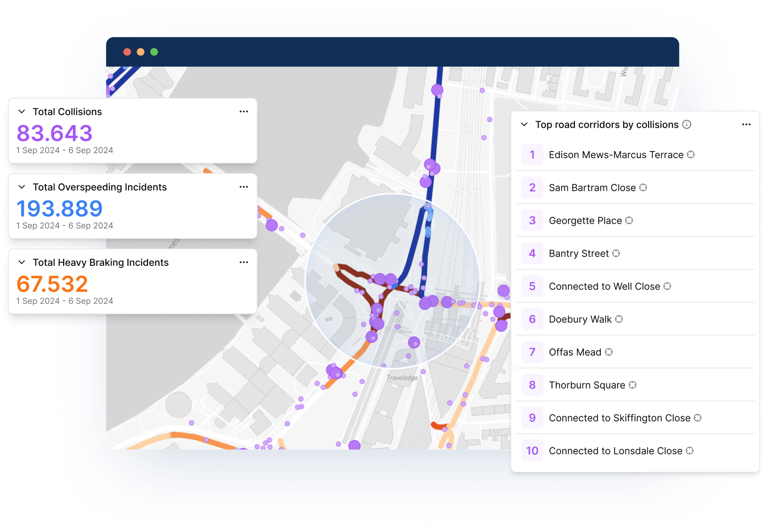Collapse the Total Overspeeding Incidents card chevron
This screenshot has height=532, width=765.
point(22,187)
